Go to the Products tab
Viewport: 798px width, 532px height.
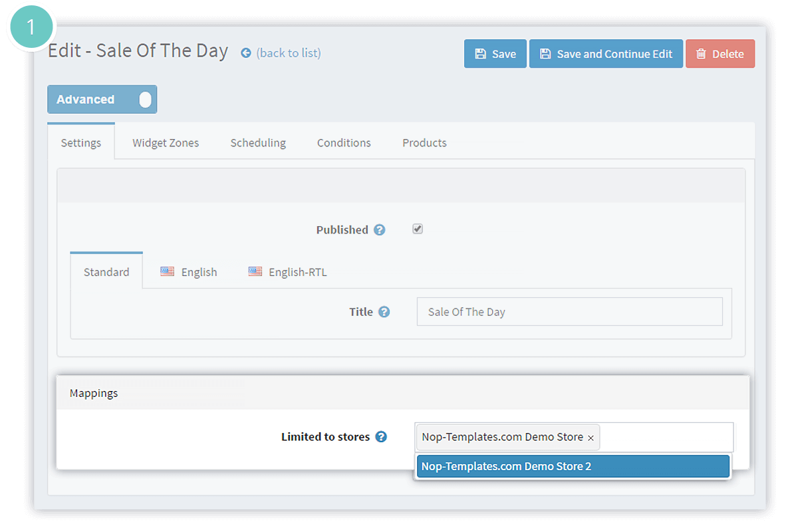pos(424,143)
